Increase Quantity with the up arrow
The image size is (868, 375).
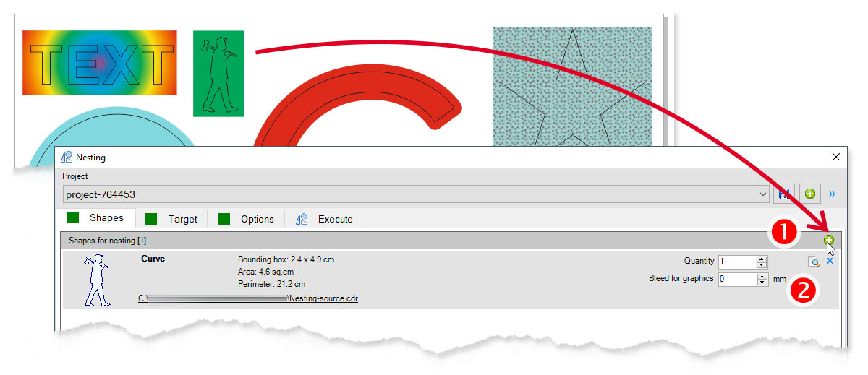point(762,259)
